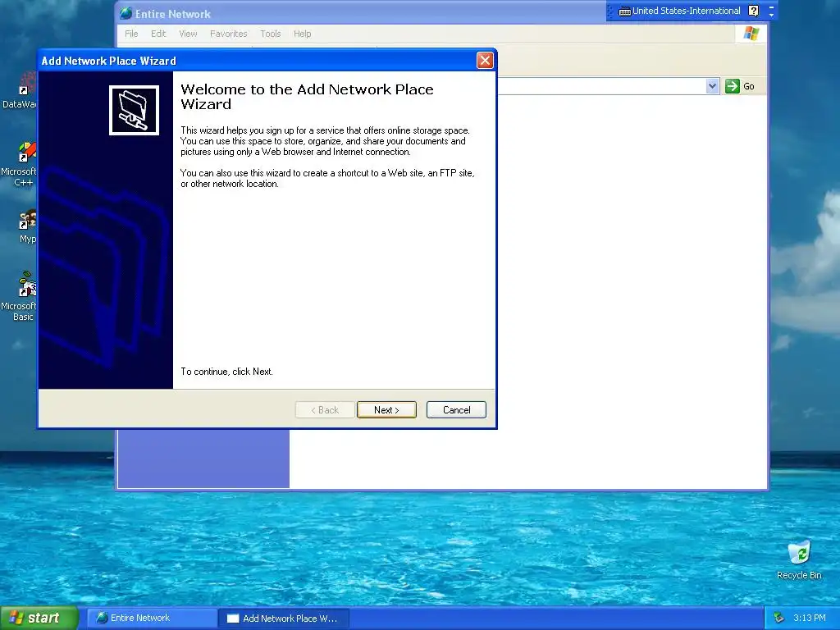
Task: Open the Help menu in Entire Network
Action: 302,34
